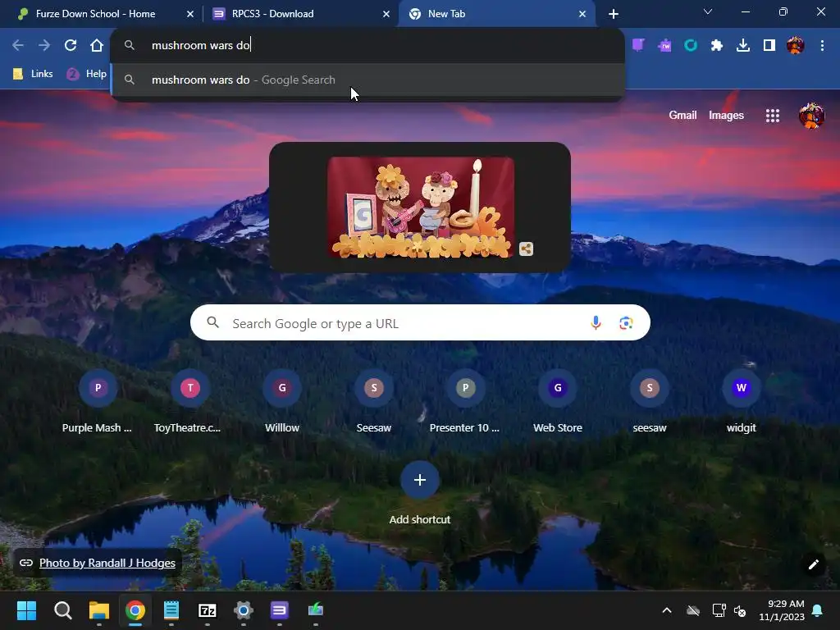Start voice search with the microphone
This screenshot has height=630, width=840.
pyautogui.click(x=596, y=323)
